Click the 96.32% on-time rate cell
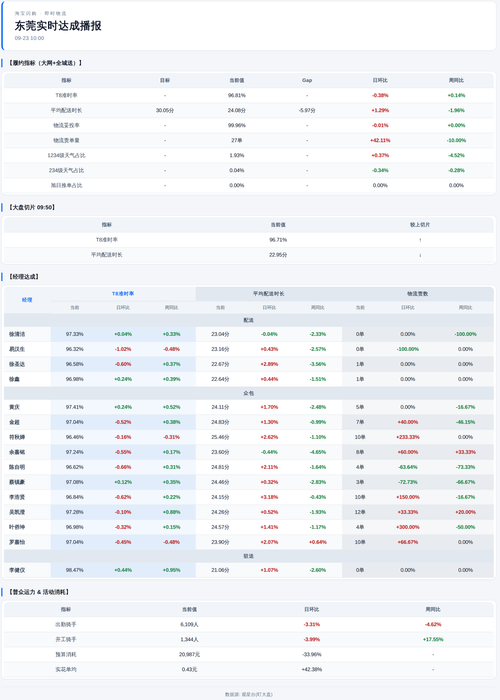Screen dimensions: 500x700 (75, 349)
